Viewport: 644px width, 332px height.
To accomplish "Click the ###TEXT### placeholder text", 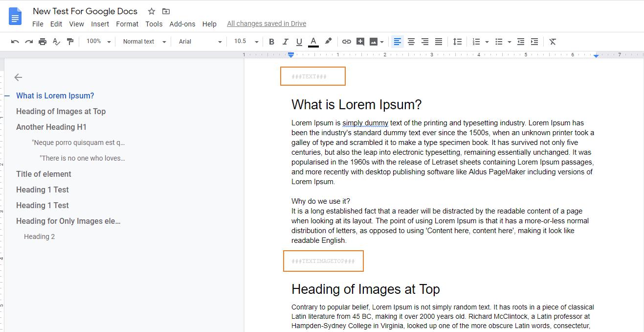I will (309, 76).
